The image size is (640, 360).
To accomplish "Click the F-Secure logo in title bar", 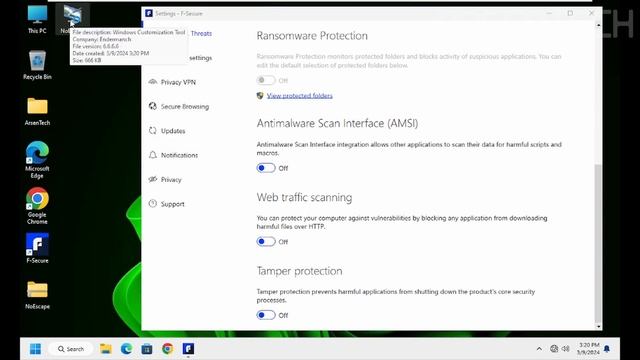I will click(x=149, y=13).
